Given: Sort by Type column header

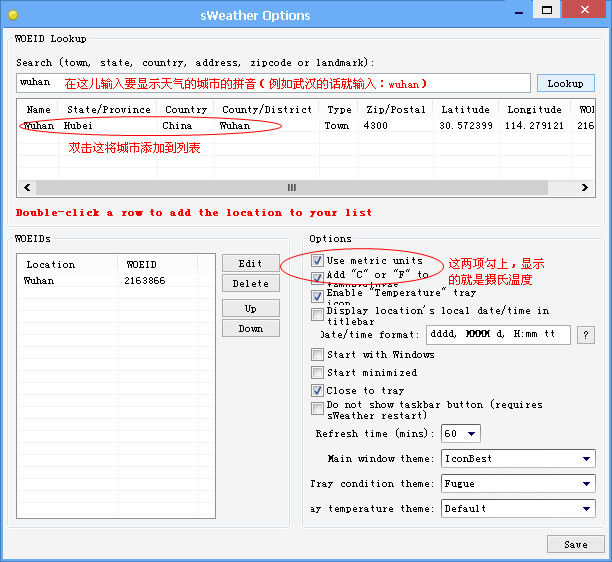Looking at the screenshot, I should (x=339, y=109).
